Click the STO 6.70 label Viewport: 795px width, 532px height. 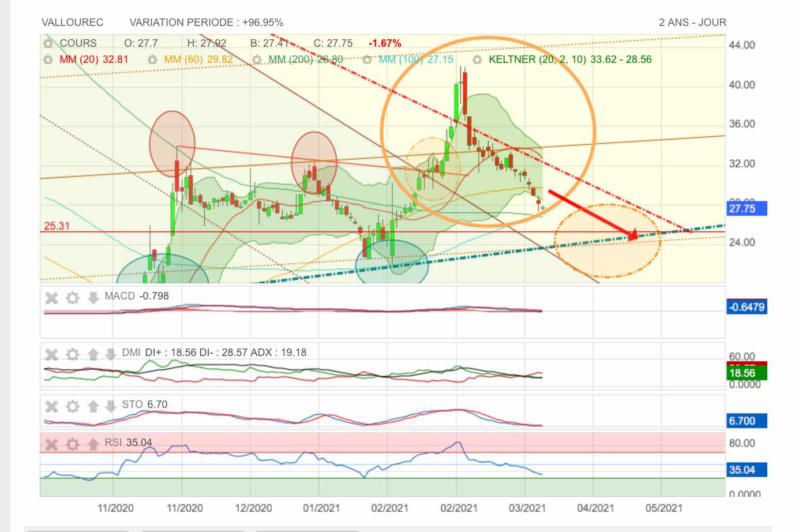click(x=145, y=404)
